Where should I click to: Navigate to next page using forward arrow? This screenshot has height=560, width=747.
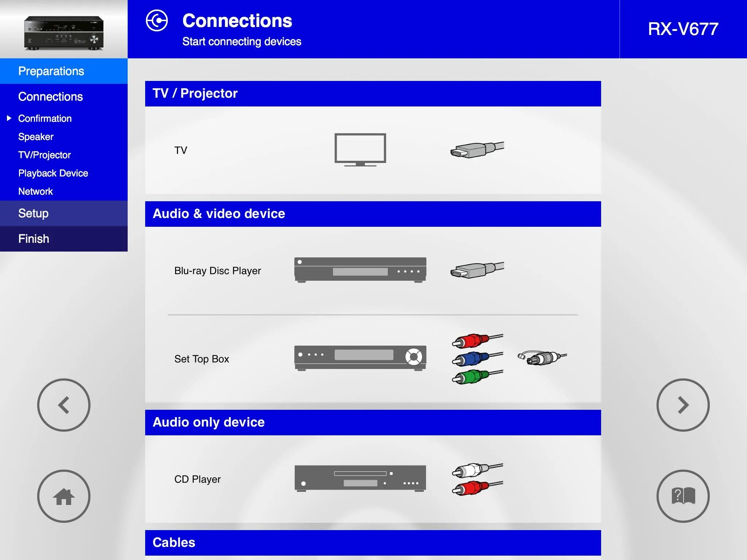pos(684,405)
